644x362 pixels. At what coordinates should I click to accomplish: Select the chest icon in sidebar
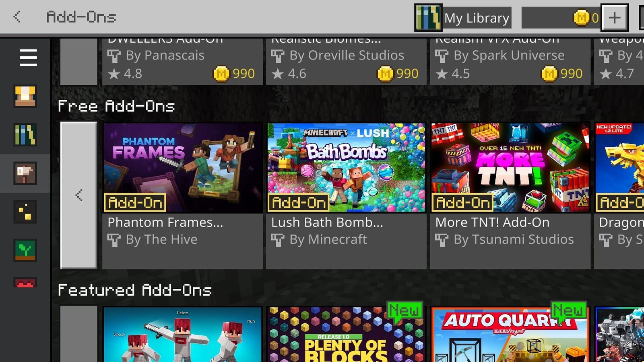(x=25, y=97)
